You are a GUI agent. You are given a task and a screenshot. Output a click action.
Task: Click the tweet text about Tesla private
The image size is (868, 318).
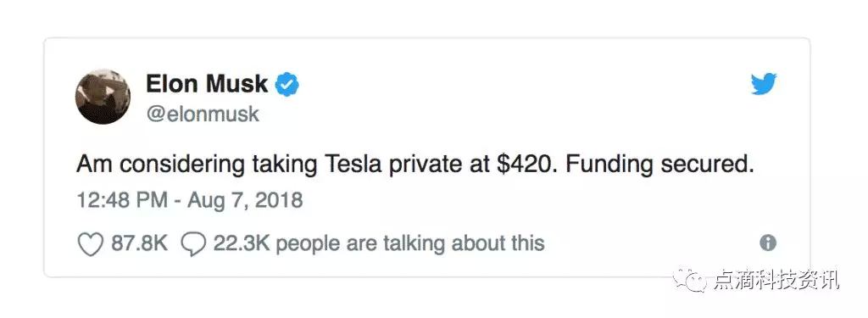pyautogui.click(x=415, y=166)
